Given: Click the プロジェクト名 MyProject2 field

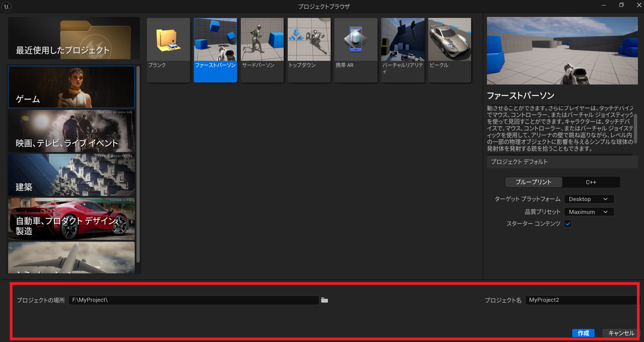Looking at the screenshot, I should tap(582, 300).
